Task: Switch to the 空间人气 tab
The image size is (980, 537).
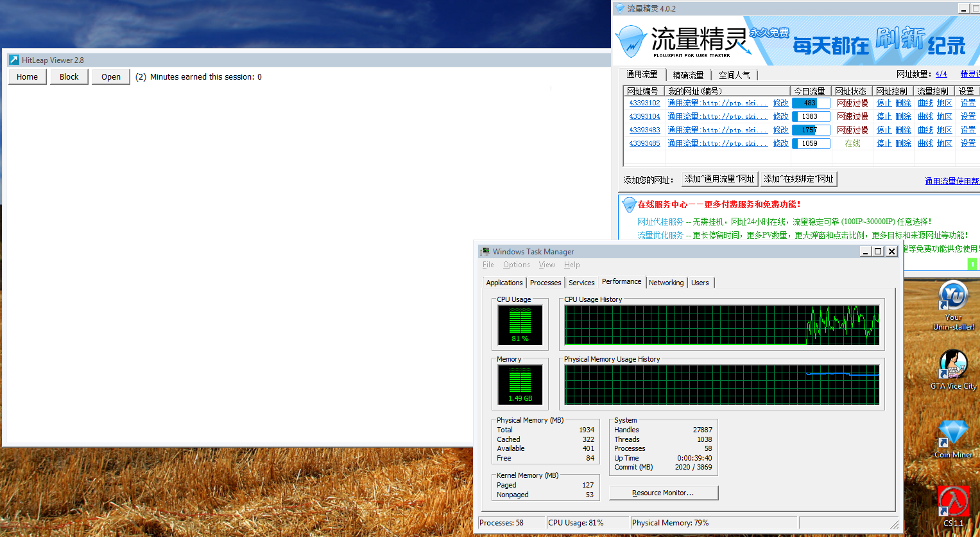Action: [734, 75]
